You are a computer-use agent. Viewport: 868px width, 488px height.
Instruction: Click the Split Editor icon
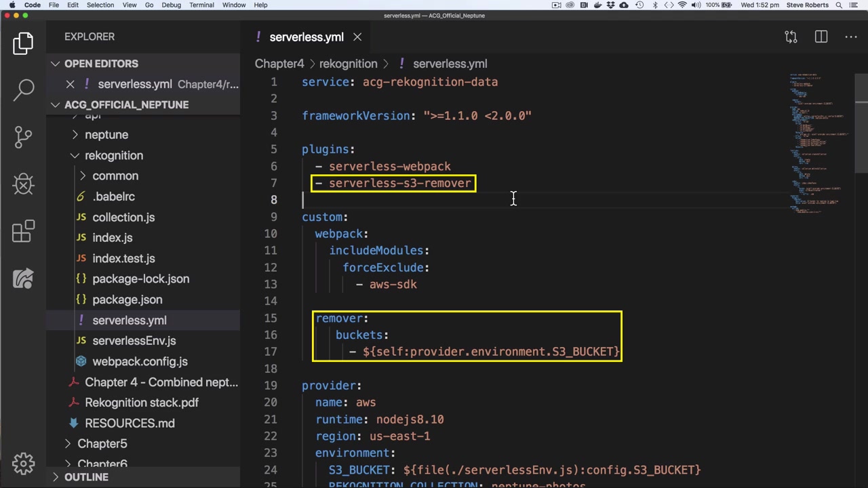click(821, 37)
